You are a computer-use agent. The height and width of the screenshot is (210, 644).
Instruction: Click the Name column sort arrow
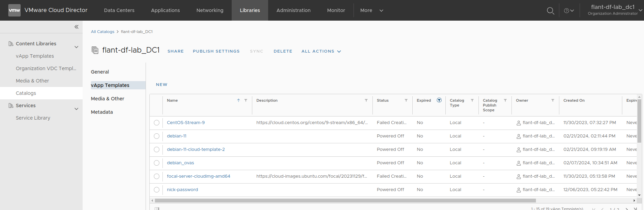(239, 100)
